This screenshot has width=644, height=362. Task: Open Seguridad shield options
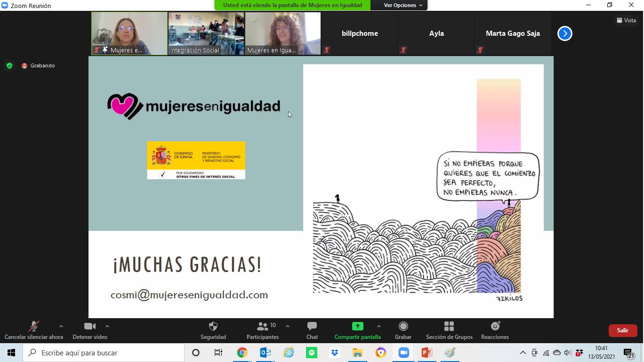(213, 330)
